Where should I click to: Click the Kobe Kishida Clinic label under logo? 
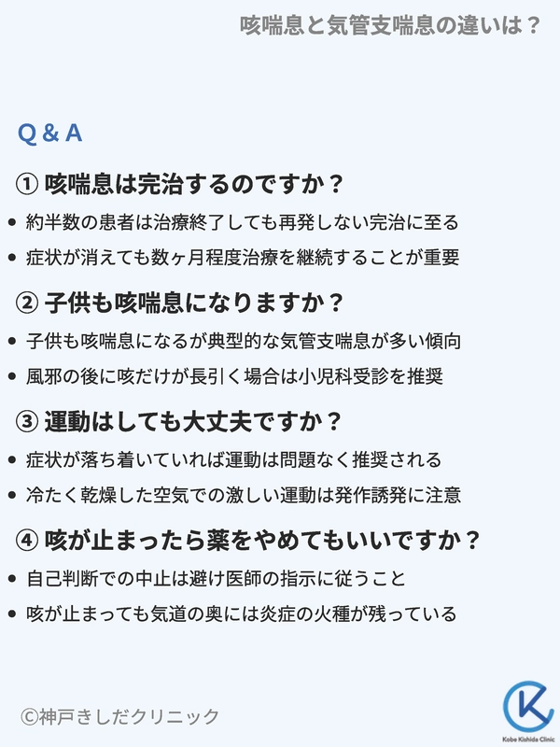[x=527, y=738]
